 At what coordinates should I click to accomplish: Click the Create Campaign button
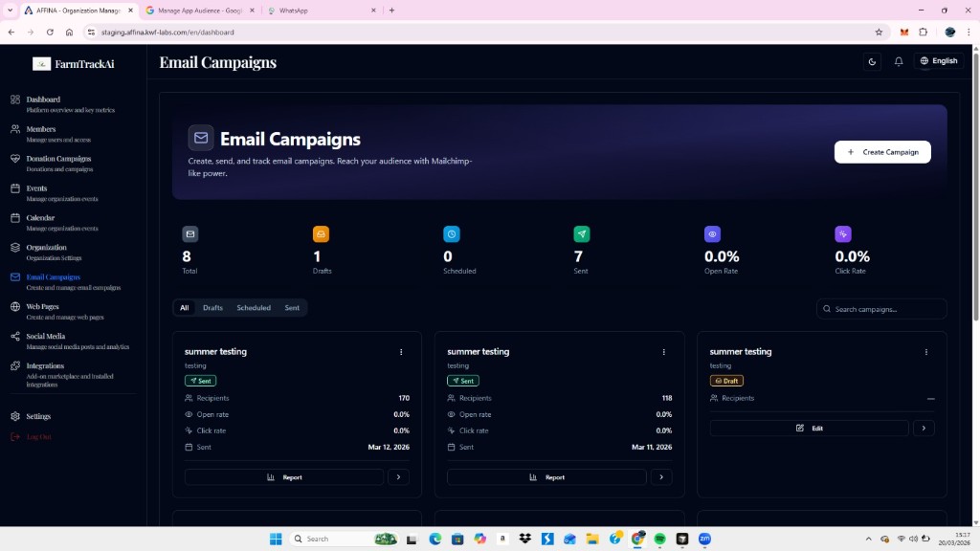(881, 151)
